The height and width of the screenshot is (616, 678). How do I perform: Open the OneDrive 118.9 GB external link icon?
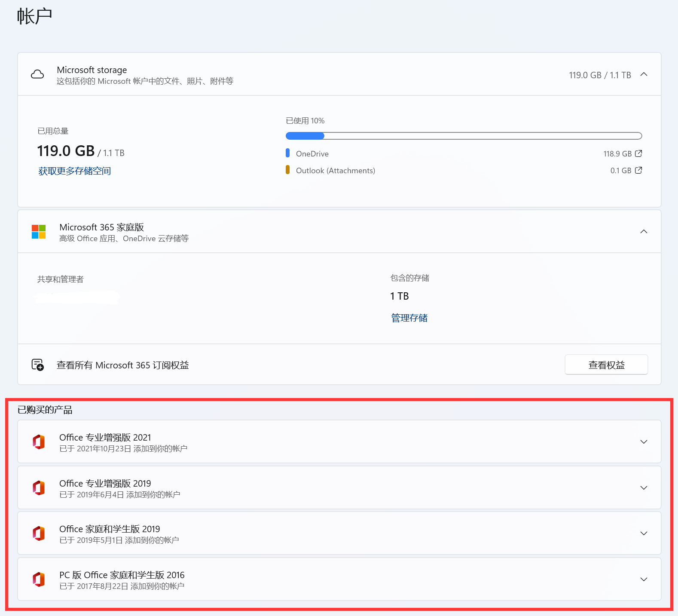pos(638,153)
